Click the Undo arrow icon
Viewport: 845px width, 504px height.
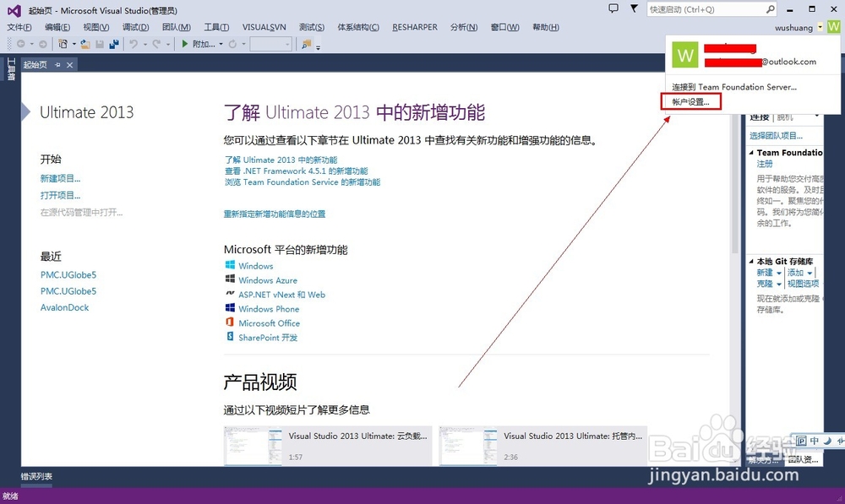134,44
